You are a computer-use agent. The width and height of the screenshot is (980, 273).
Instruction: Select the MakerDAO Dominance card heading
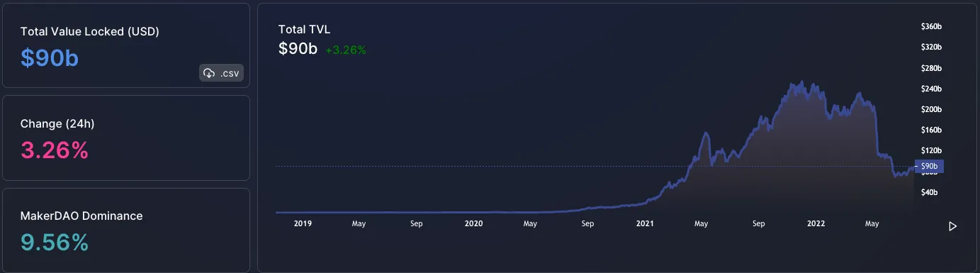pos(81,216)
